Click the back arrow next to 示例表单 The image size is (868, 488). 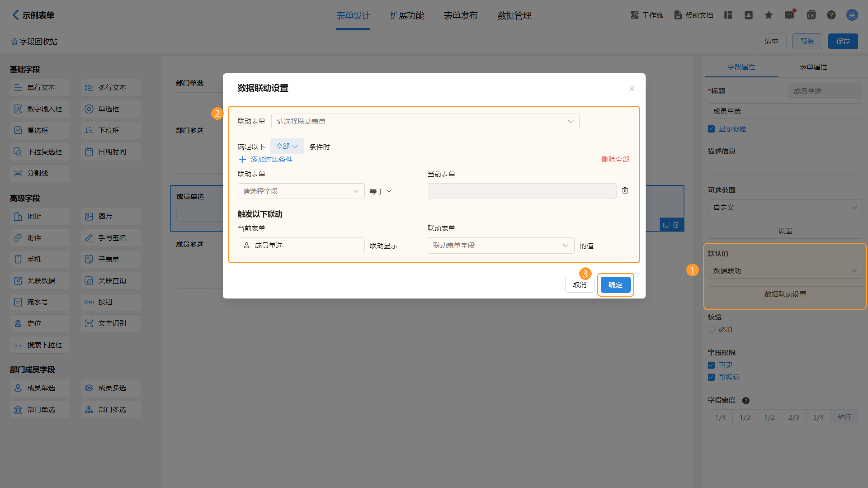16,15
